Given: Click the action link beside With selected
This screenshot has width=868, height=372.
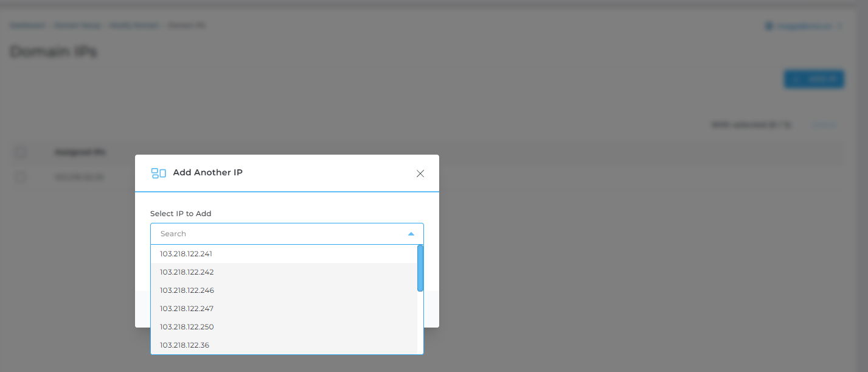Looking at the screenshot, I should coord(824,125).
